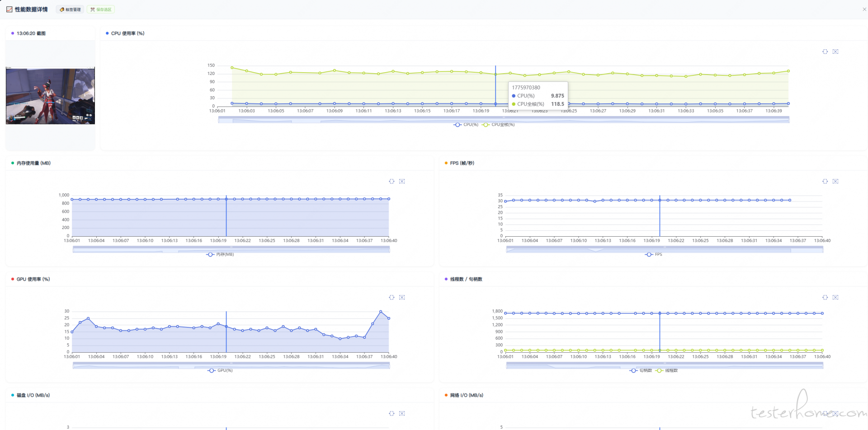The height and width of the screenshot is (430, 868).
Task: Clear the selection on the memory chart
Action: (x=402, y=181)
